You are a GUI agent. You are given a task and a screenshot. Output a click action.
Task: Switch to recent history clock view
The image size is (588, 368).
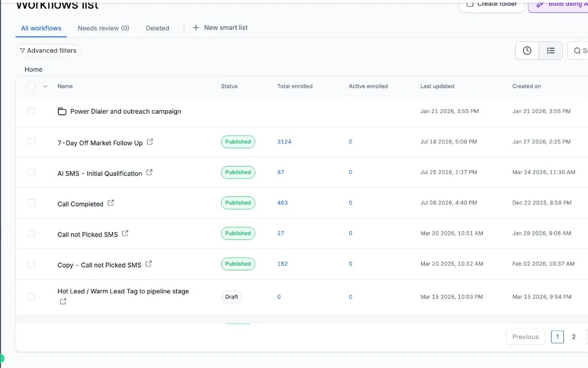(x=527, y=51)
